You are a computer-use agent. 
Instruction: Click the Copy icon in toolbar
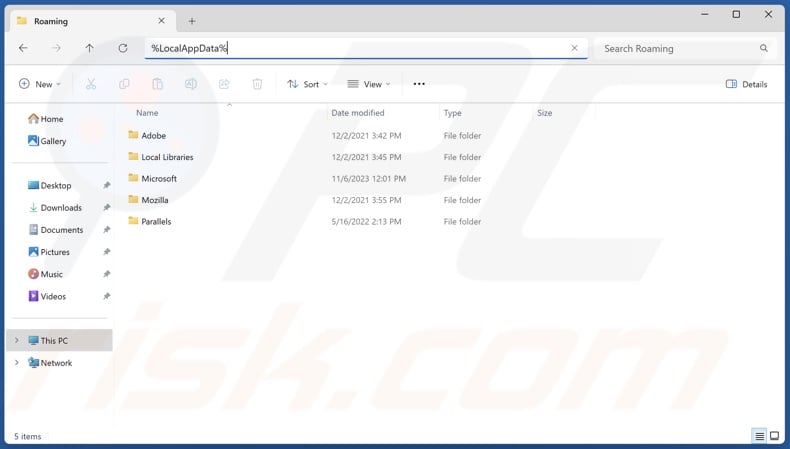tap(124, 84)
